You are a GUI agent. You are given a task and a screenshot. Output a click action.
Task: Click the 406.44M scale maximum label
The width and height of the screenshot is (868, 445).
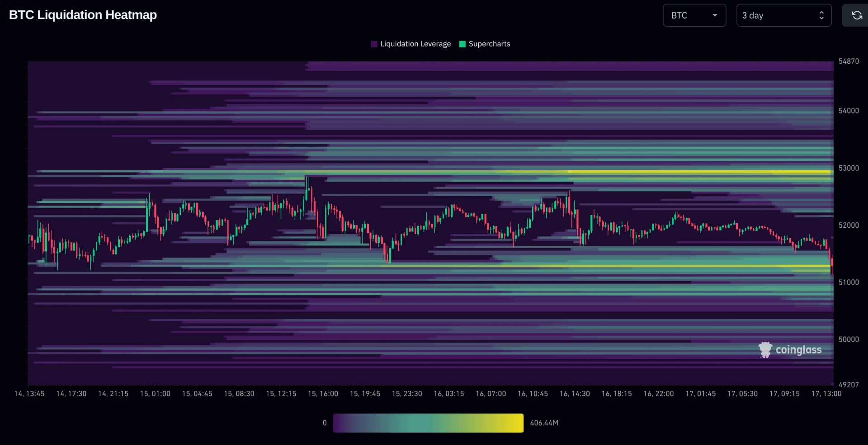pyautogui.click(x=544, y=423)
